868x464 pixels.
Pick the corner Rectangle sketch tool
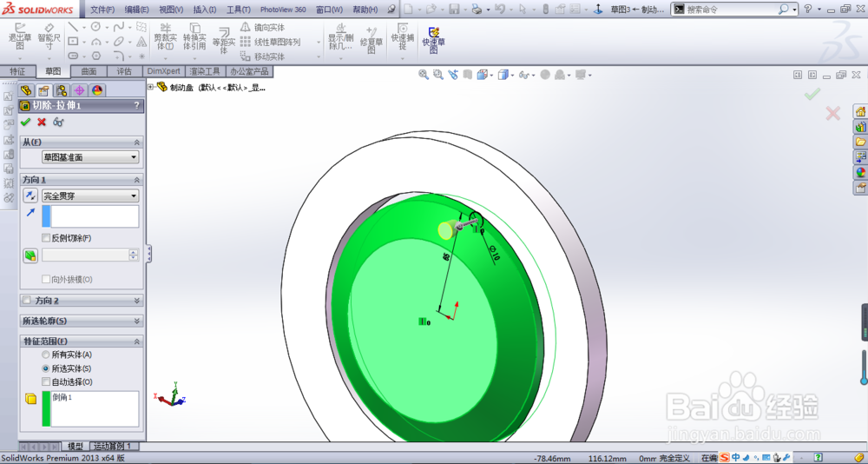73,42
